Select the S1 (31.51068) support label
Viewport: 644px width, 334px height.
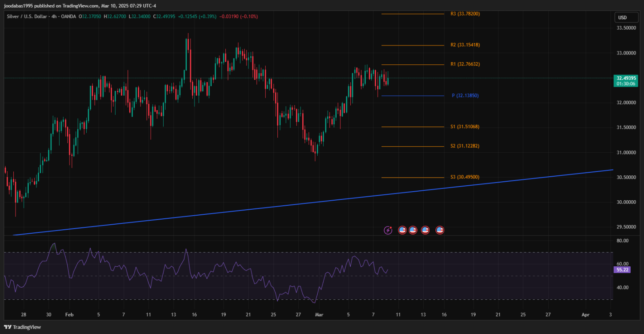coord(465,126)
